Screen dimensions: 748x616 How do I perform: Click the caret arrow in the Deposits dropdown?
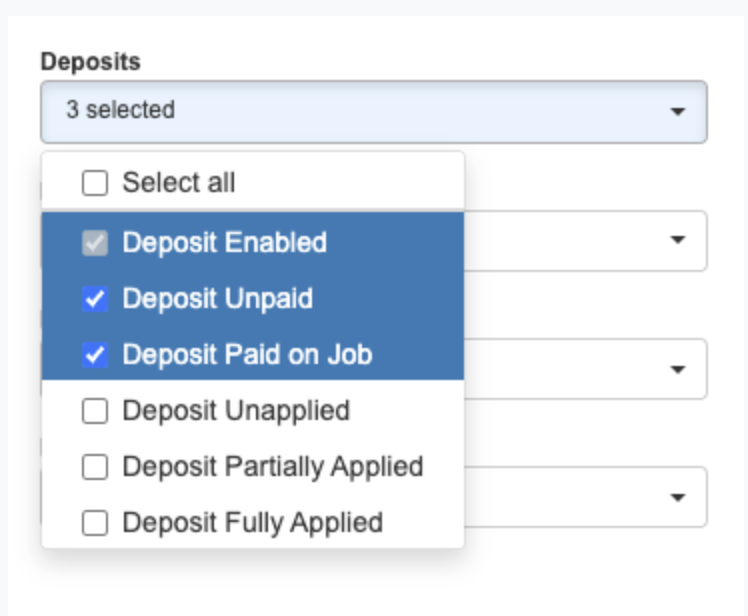[x=678, y=111]
